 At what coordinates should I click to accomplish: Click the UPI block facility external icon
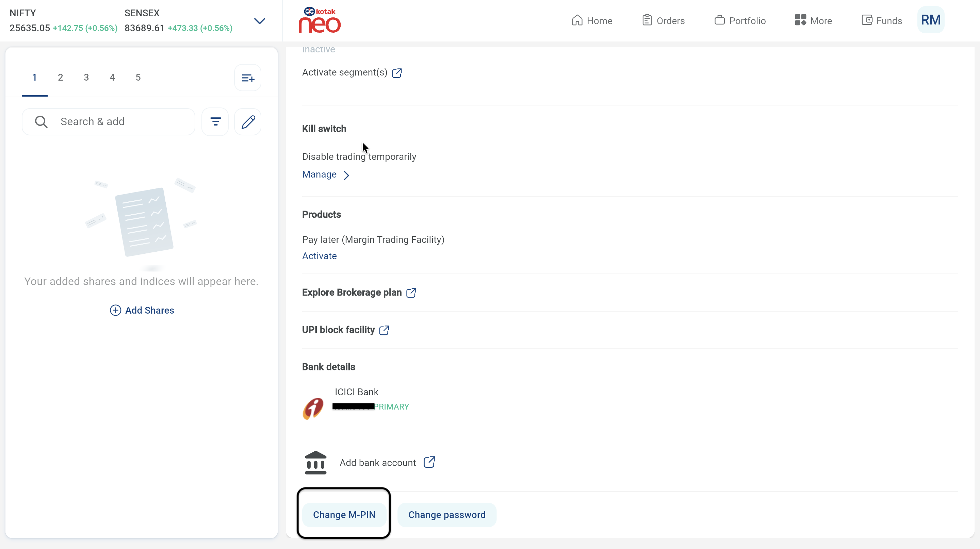384,330
